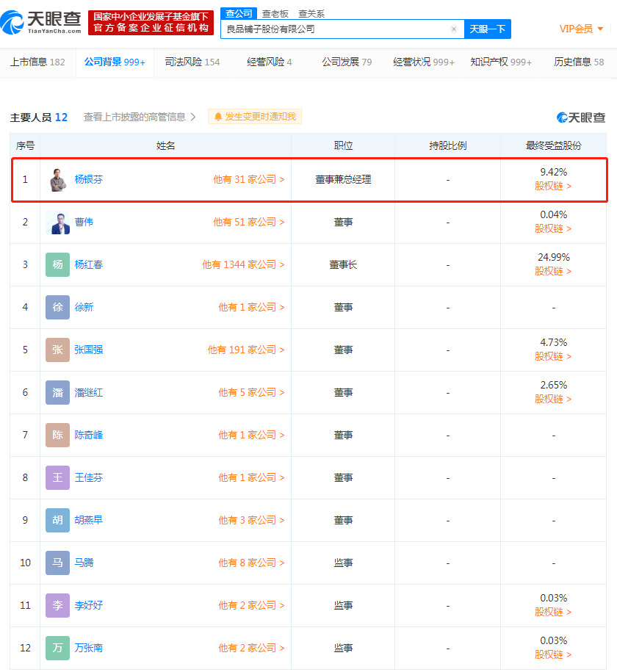The width and height of the screenshot is (617, 672).
Task: Open the 上市信息 182 tab
Action: (37, 62)
